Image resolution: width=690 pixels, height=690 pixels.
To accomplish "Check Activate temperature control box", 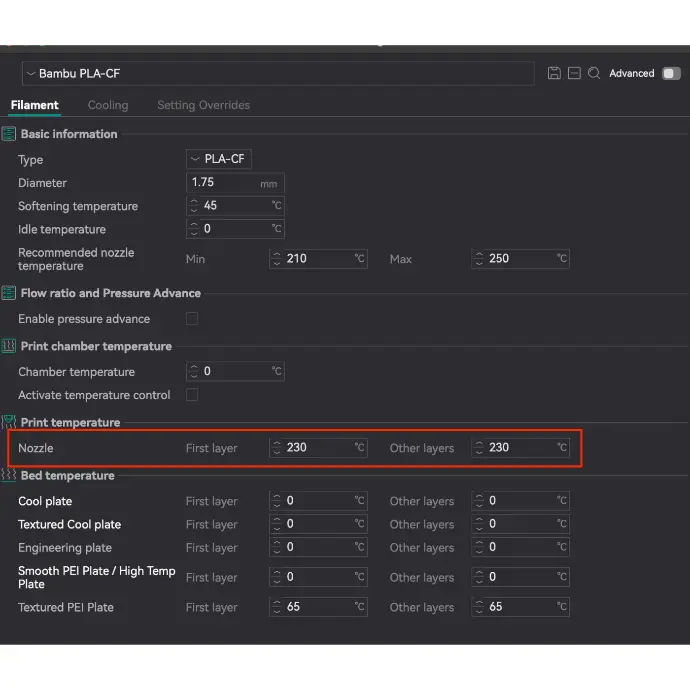I will 192,395.
